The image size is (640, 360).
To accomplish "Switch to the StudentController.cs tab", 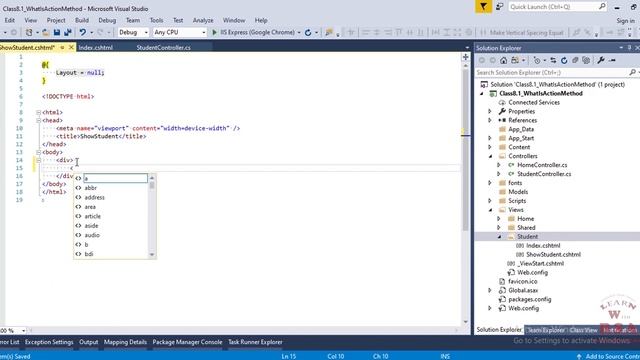I will [163, 47].
